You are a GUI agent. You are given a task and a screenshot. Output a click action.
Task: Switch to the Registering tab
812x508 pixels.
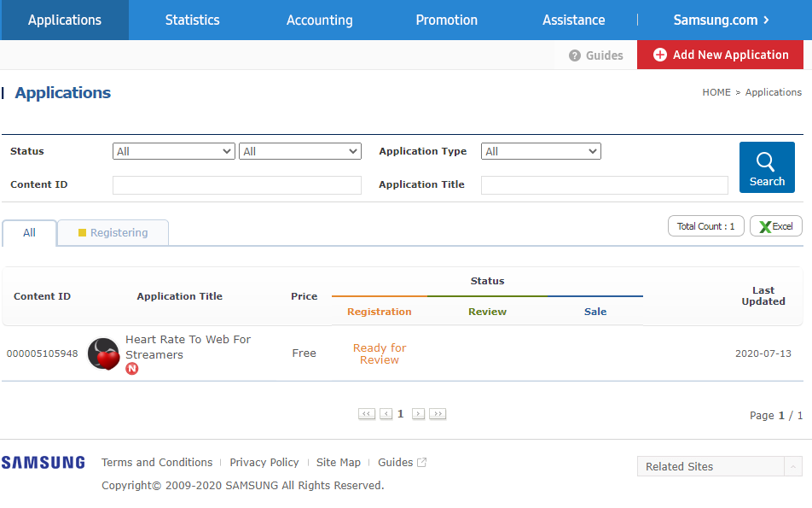(113, 233)
